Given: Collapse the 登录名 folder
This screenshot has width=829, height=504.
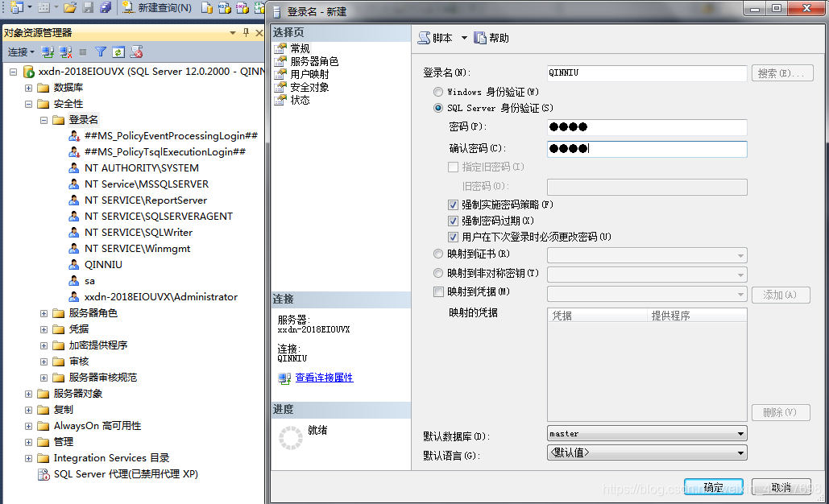Looking at the screenshot, I should pos(44,120).
